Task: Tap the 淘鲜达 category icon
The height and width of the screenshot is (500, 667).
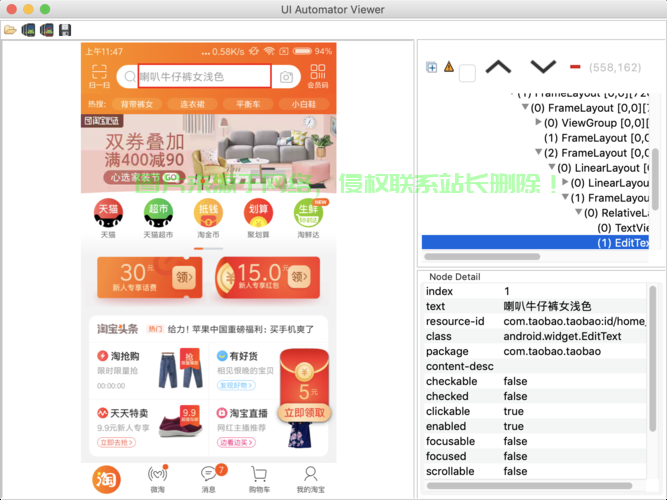Action: pos(309,218)
